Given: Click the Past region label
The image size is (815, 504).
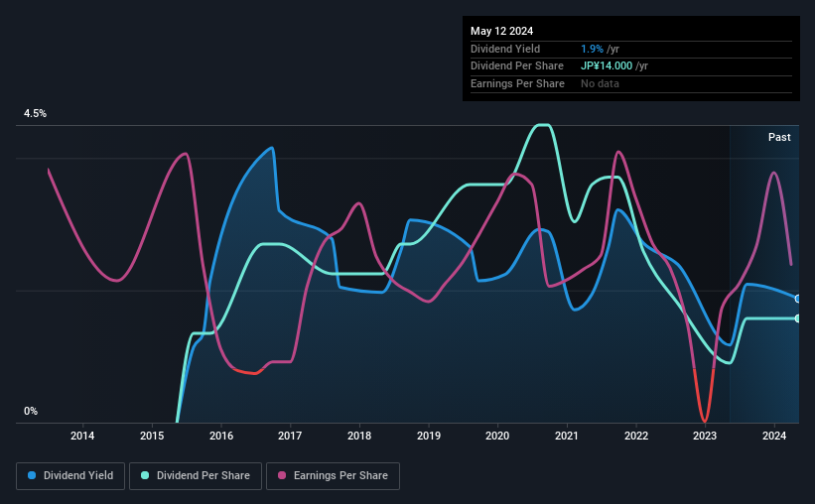Looking at the screenshot, I should [779, 137].
